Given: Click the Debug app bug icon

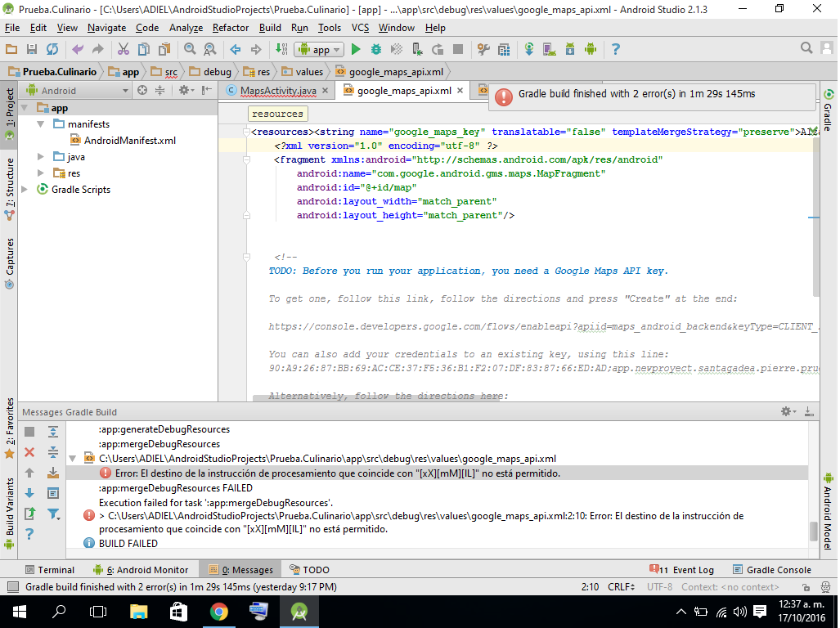Looking at the screenshot, I should [376, 49].
